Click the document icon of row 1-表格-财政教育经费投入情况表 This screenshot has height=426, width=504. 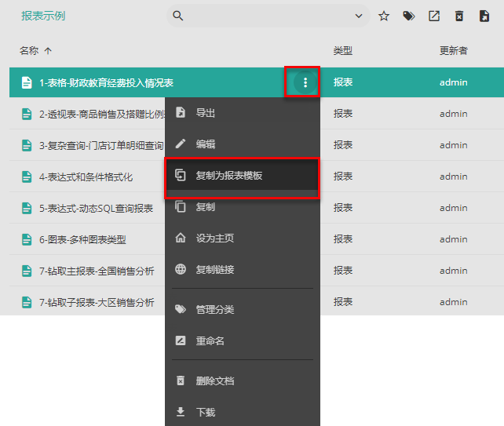click(x=27, y=82)
